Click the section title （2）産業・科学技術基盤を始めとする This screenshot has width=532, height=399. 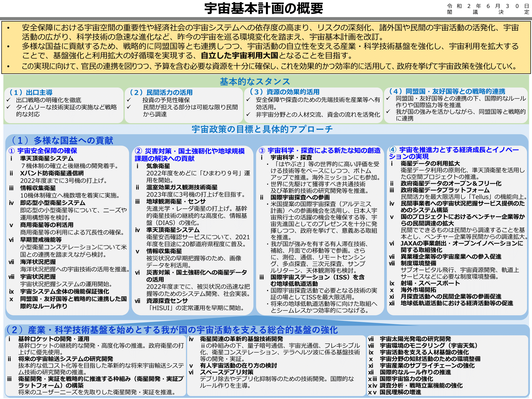pyautogui.click(x=172, y=330)
